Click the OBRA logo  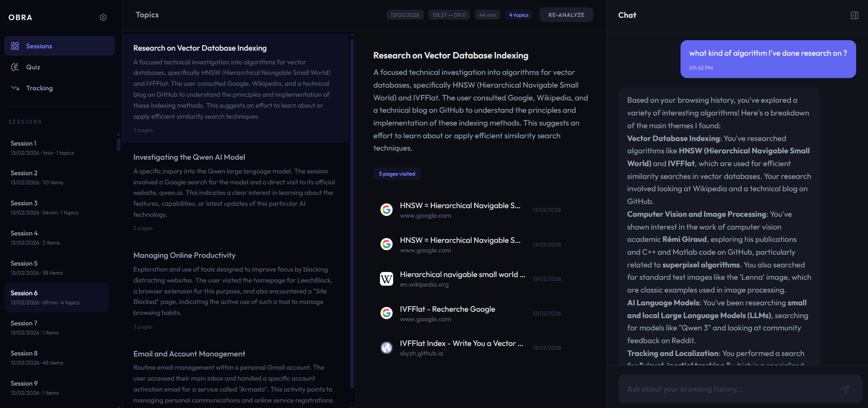[x=21, y=17]
